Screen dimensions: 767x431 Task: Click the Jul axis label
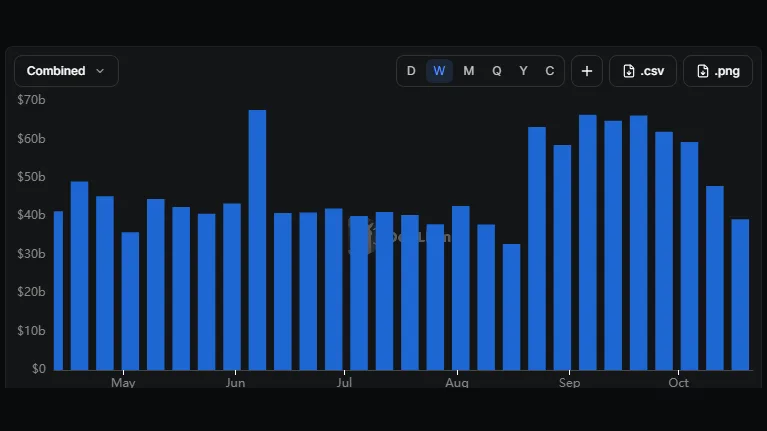point(344,383)
